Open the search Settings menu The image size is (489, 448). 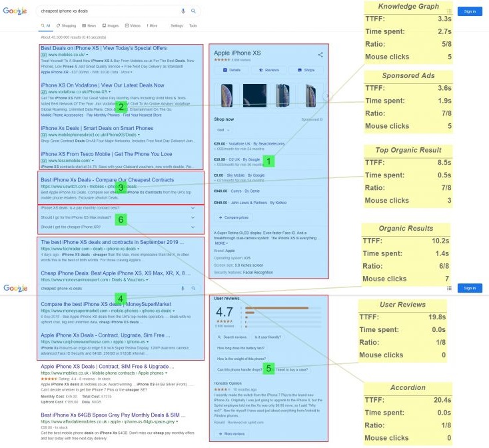click(x=177, y=25)
